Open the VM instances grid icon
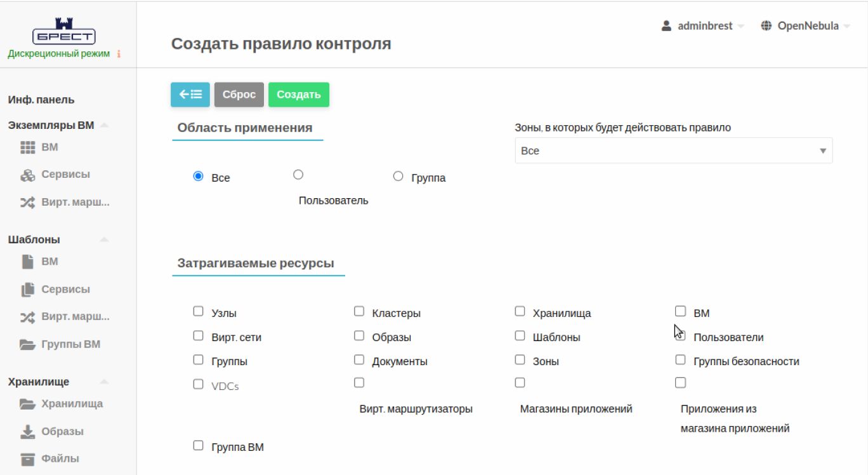The width and height of the screenshot is (868, 475). coord(27,147)
